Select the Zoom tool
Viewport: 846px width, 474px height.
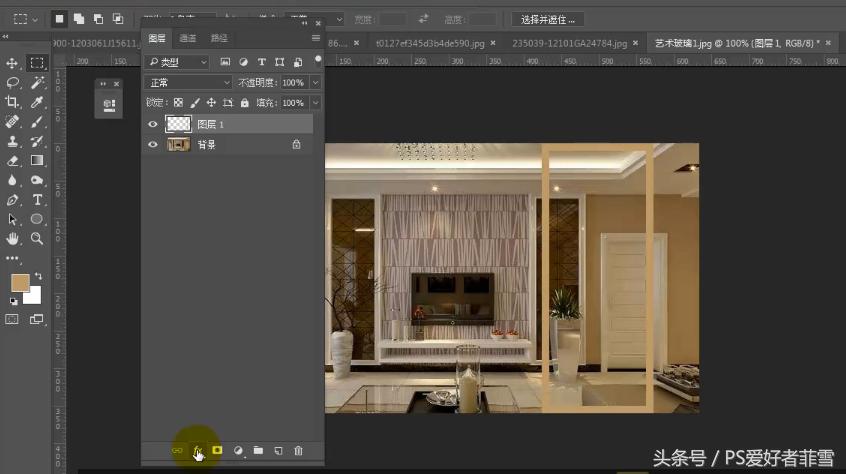click(x=37, y=238)
